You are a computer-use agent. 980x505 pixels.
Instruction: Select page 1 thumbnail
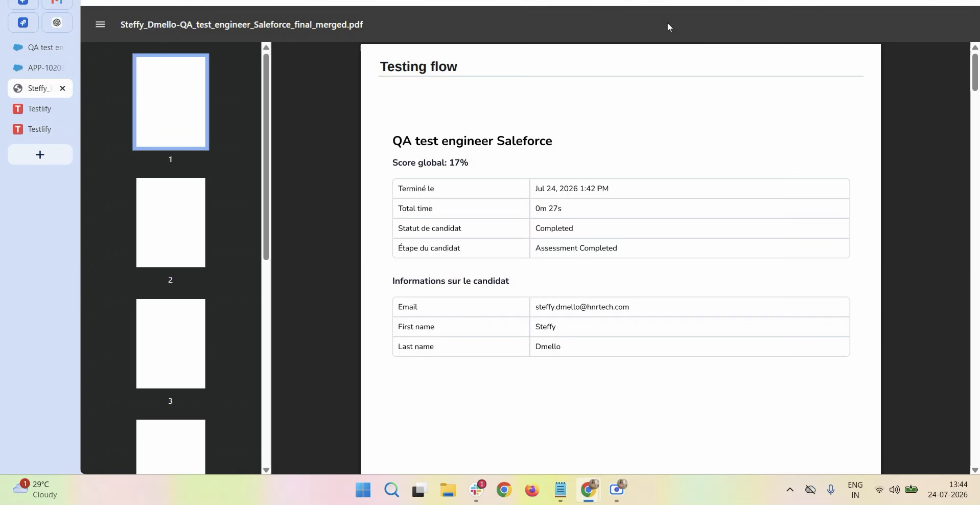tap(171, 102)
